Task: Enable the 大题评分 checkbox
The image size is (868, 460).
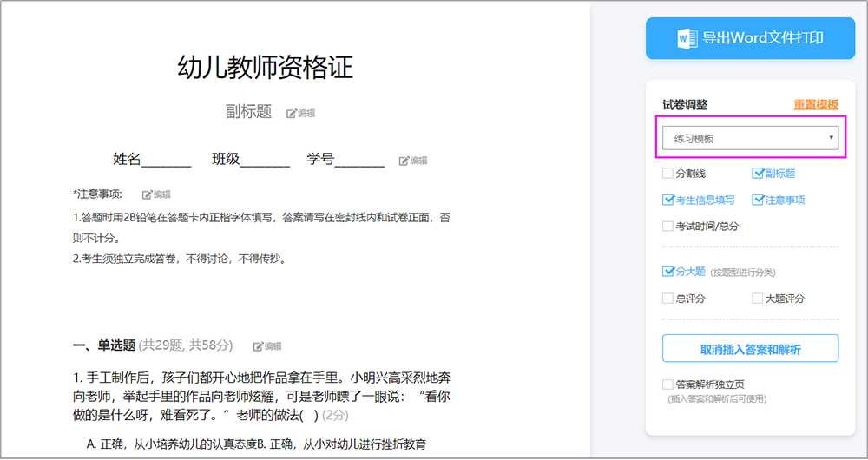Action: click(757, 299)
